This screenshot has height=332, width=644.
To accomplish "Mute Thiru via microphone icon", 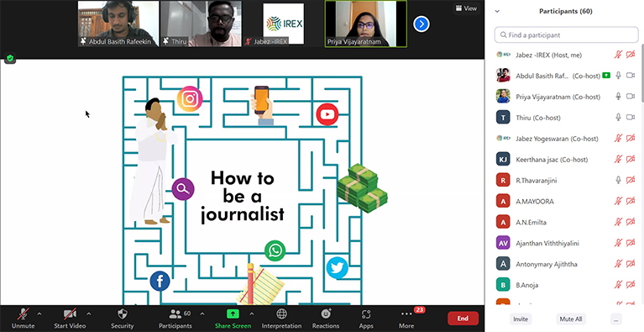I will 618,118.
